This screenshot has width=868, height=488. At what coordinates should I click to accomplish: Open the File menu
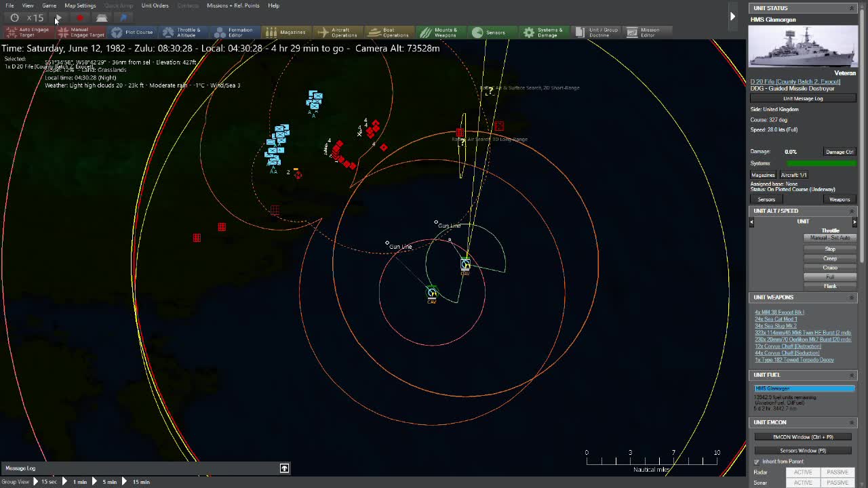[9, 5]
